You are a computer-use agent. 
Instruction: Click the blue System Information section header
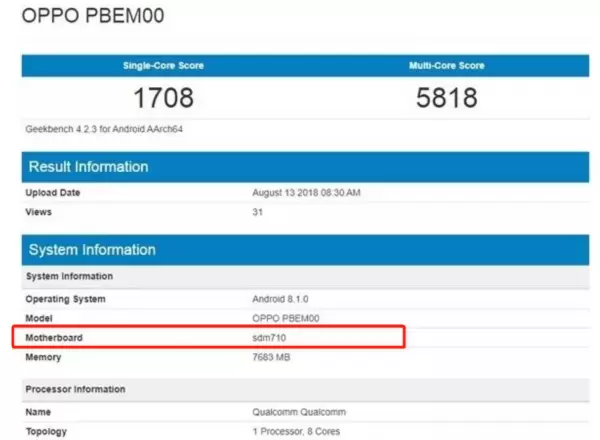pyautogui.click(x=92, y=250)
